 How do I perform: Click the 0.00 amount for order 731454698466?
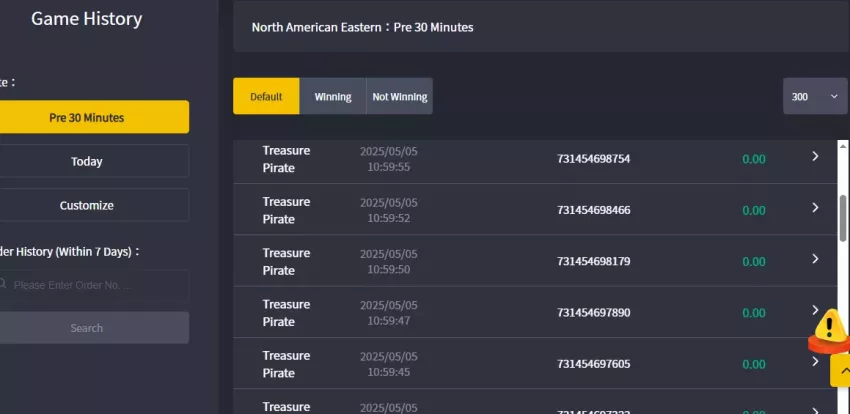(x=754, y=210)
